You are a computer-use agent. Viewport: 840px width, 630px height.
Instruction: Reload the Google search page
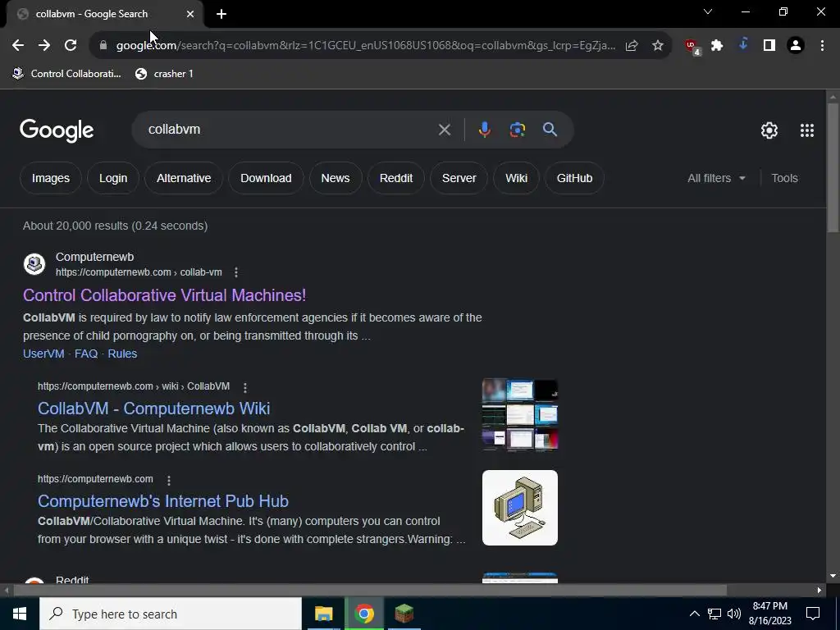tap(71, 46)
